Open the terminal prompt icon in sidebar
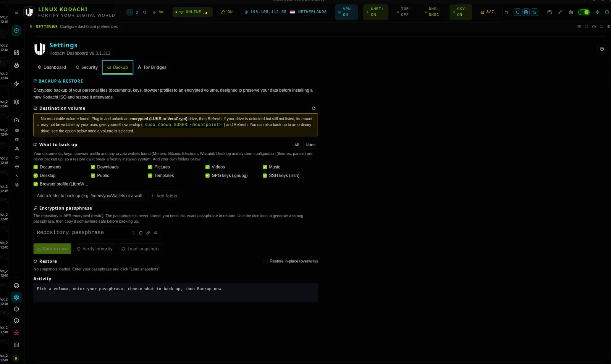Viewport: 611px width, 364px height. coord(17,176)
